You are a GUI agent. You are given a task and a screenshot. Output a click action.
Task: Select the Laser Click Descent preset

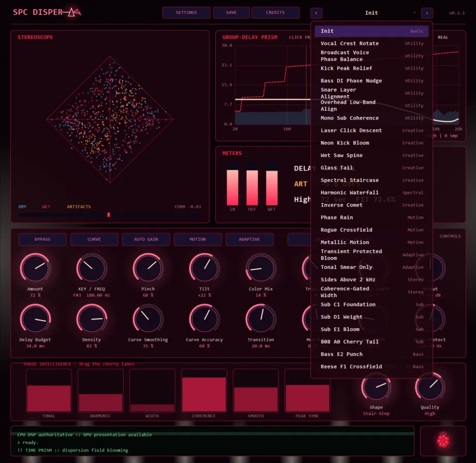[x=371, y=131]
